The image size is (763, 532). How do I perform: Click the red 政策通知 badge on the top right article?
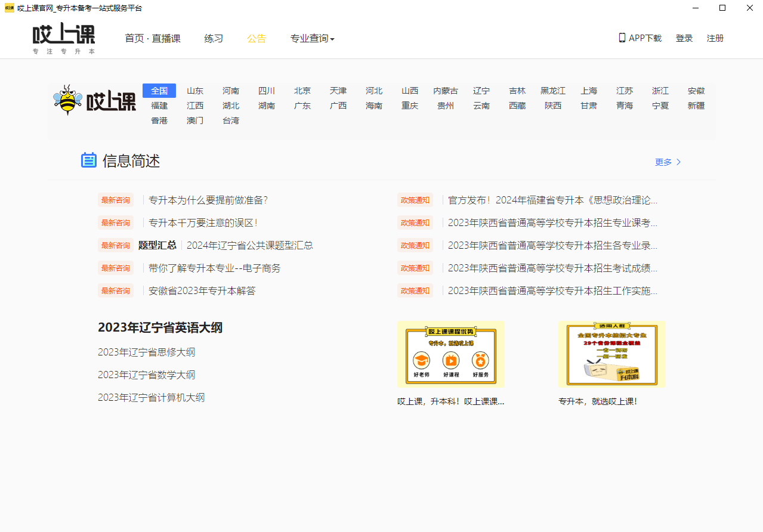415,200
